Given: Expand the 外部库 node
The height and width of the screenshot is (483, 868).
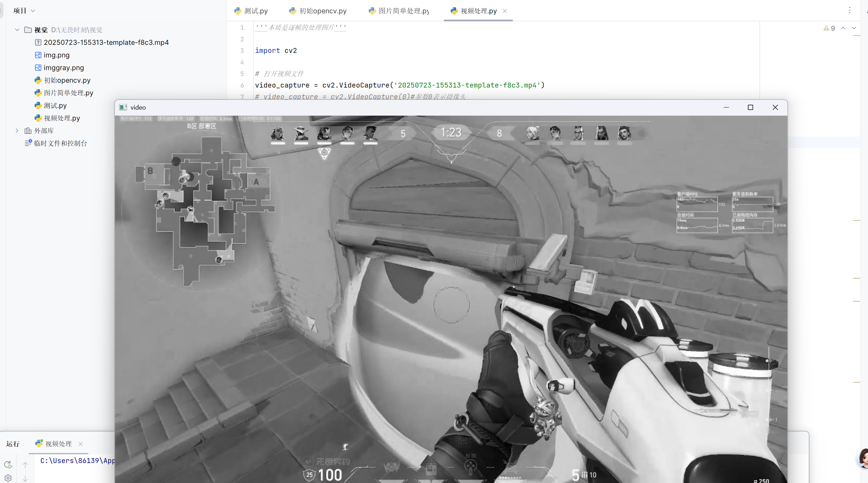Looking at the screenshot, I should [17, 131].
